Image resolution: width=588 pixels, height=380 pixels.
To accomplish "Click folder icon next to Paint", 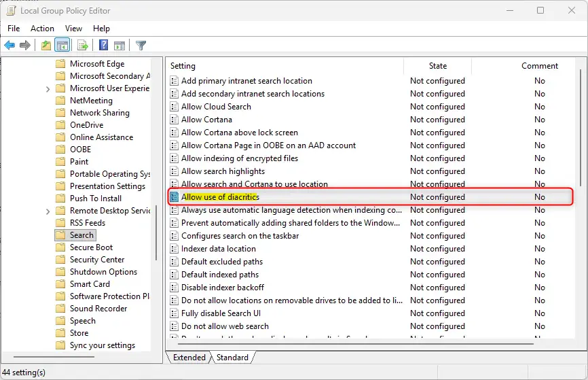I will coord(60,162).
